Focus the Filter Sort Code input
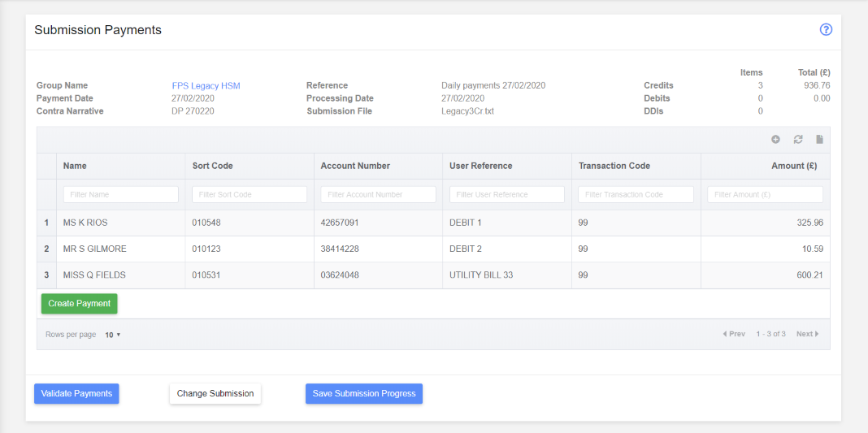Viewport: 868px width, 433px height. pyautogui.click(x=250, y=195)
